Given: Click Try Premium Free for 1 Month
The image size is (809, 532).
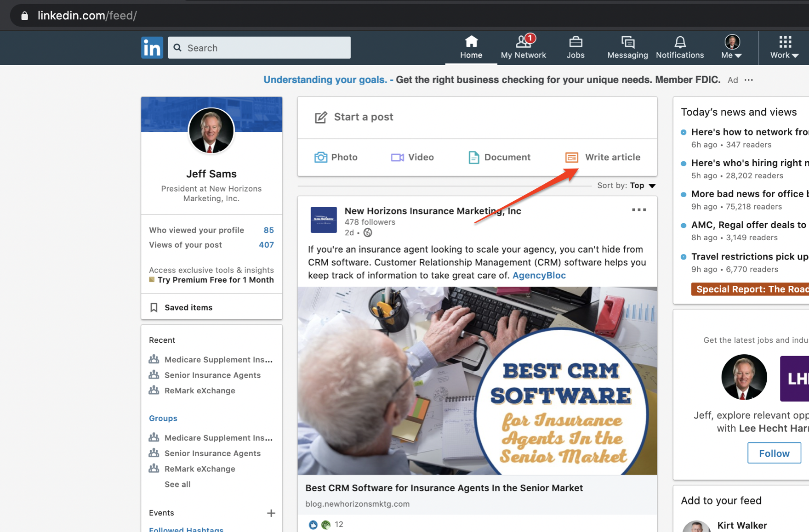Looking at the screenshot, I should point(216,280).
